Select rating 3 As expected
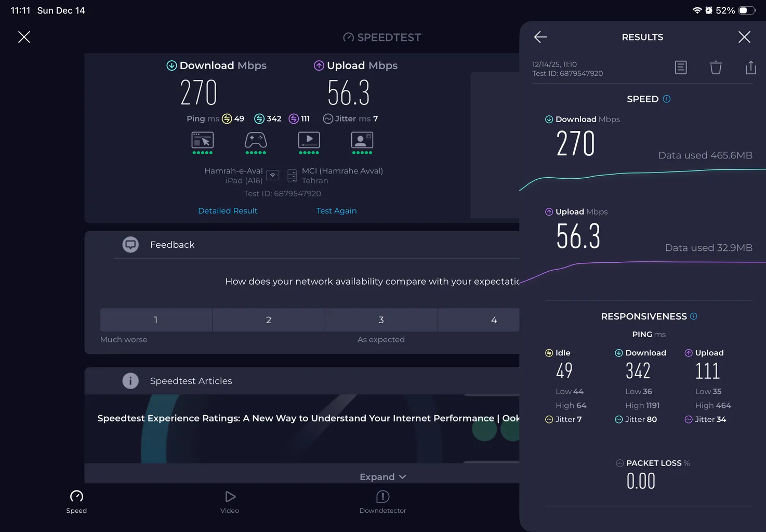This screenshot has width=766, height=532. (x=381, y=320)
